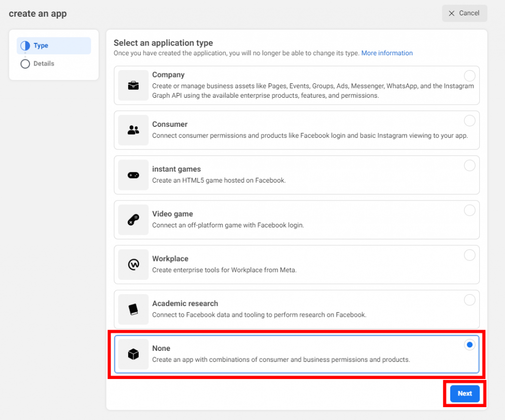Image resolution: width=505 pixels, height=420 pixels.
Task: Click the selected None radio button
Action: pyautogui.click(x=469, y=345)
